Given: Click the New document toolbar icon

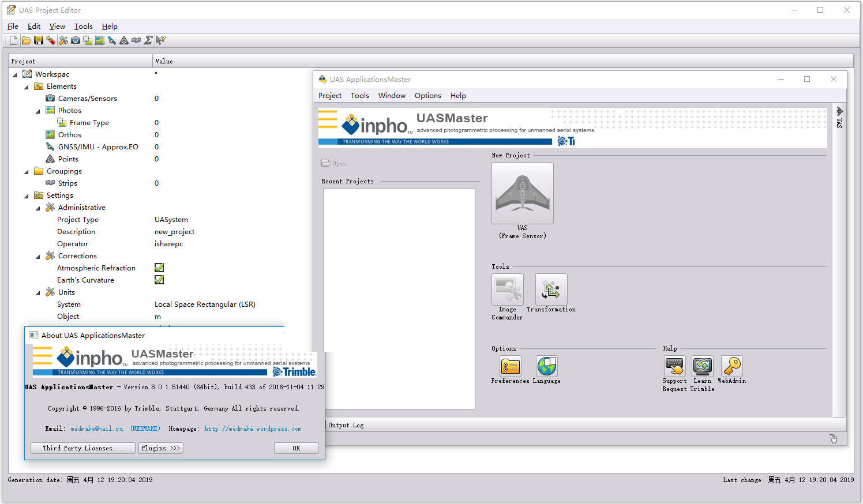Looking at the screenshot, I should (x=14, y=40).
